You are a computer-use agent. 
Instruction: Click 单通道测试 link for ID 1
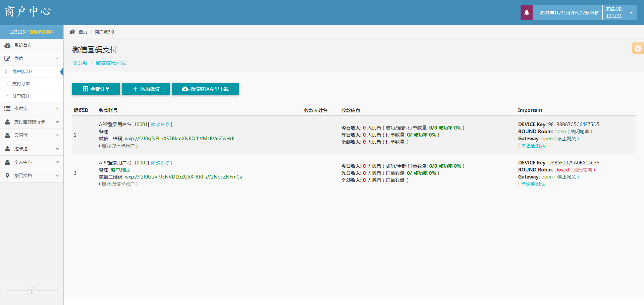pos(533,146)
